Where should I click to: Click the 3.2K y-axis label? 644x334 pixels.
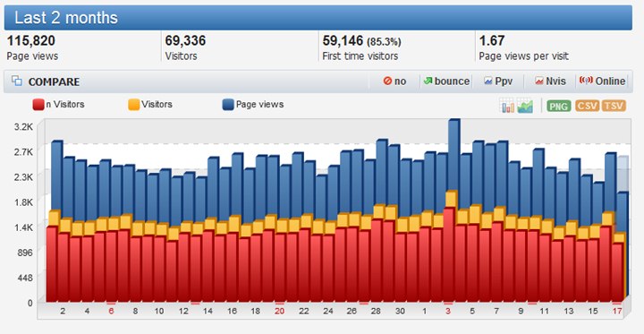(x=23, y=126)
